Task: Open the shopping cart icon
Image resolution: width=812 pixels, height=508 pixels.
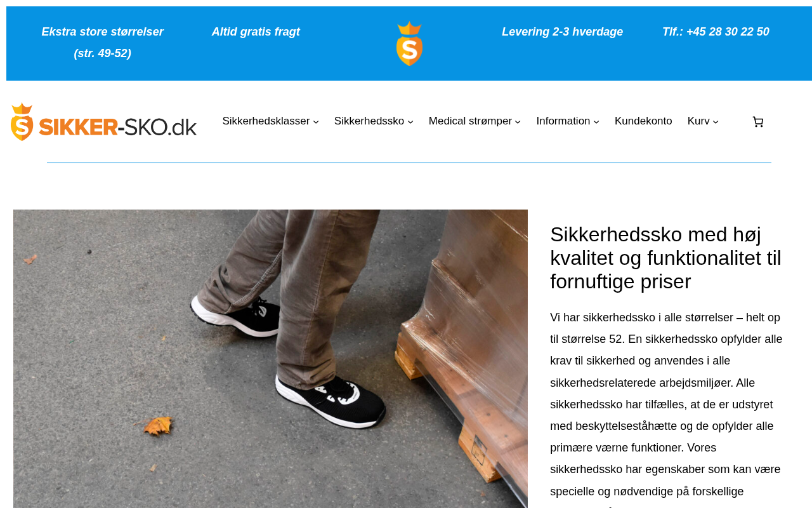Action: point(757,122)
